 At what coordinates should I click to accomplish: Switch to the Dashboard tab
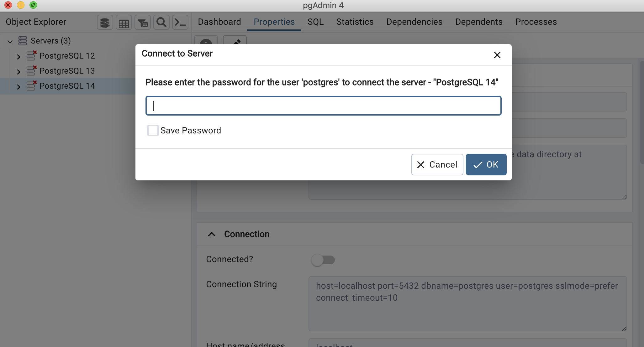219,22
